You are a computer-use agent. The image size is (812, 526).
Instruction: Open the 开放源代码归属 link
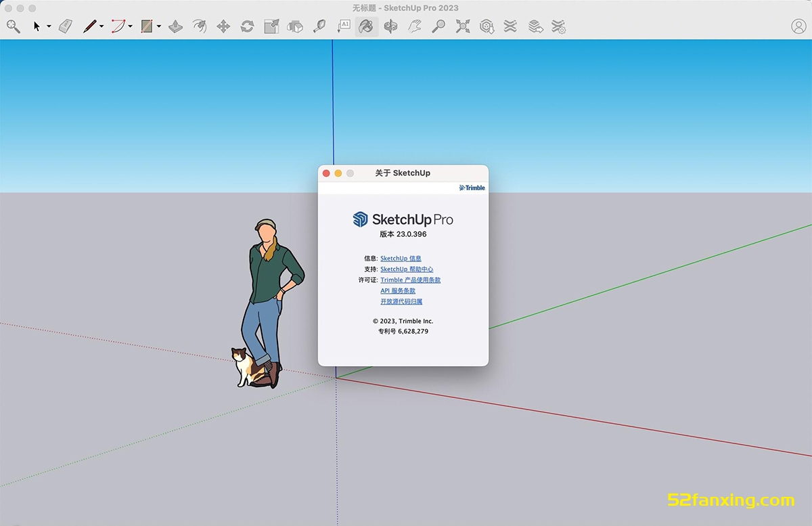tap(401, 302)
